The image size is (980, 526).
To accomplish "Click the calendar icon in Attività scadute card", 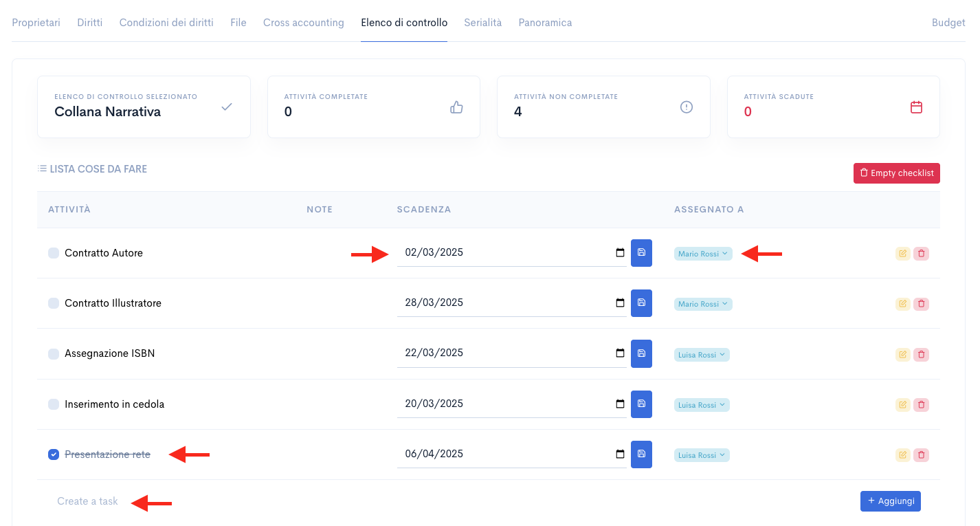I will [915, 107].
